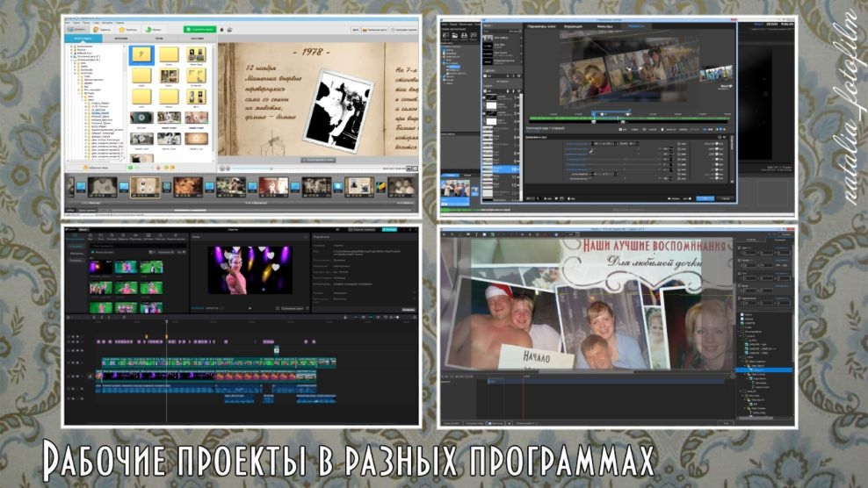Click timeline playhead handle in dancing-girl editor
This screenshot has width=868, height=488.
[x=166, y=321]
